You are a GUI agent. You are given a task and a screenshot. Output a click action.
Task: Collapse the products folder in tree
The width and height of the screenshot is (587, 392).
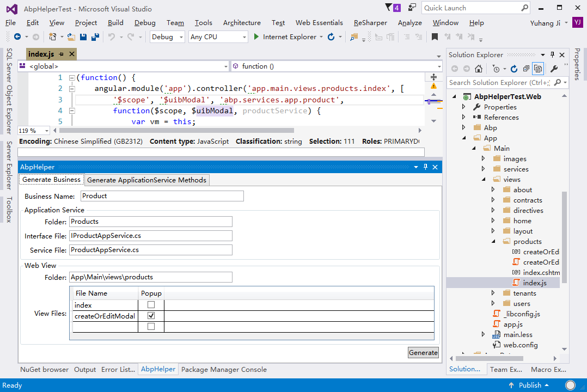tap(493, 242)
